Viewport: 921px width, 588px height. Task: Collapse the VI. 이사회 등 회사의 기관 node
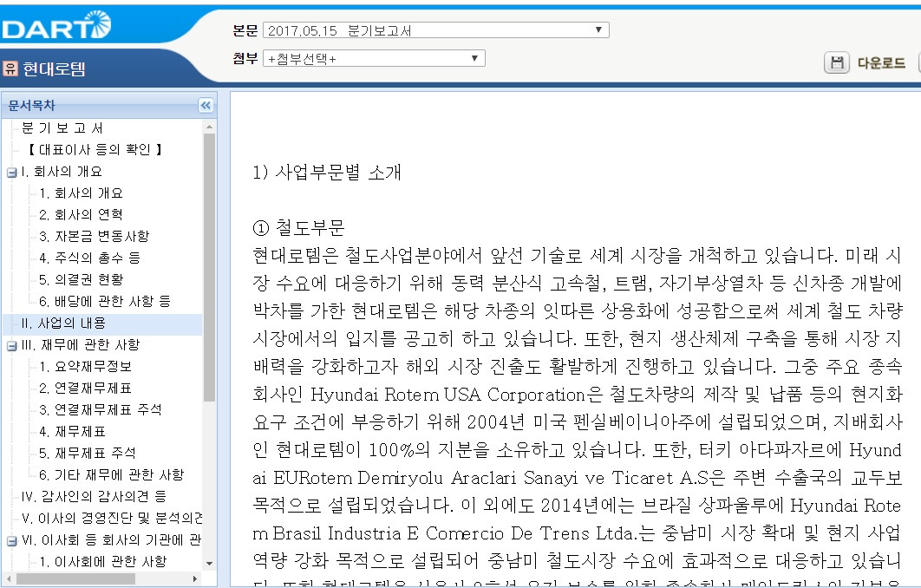pyautogui.click(x=12, y=540)
